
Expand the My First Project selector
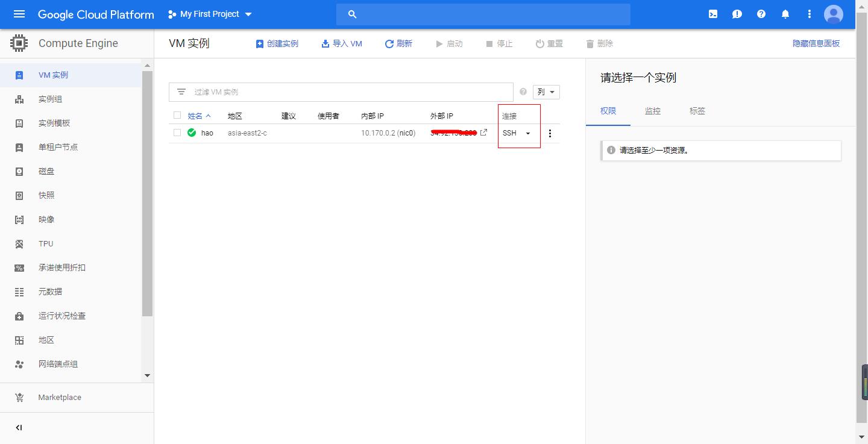coord(209,14)
